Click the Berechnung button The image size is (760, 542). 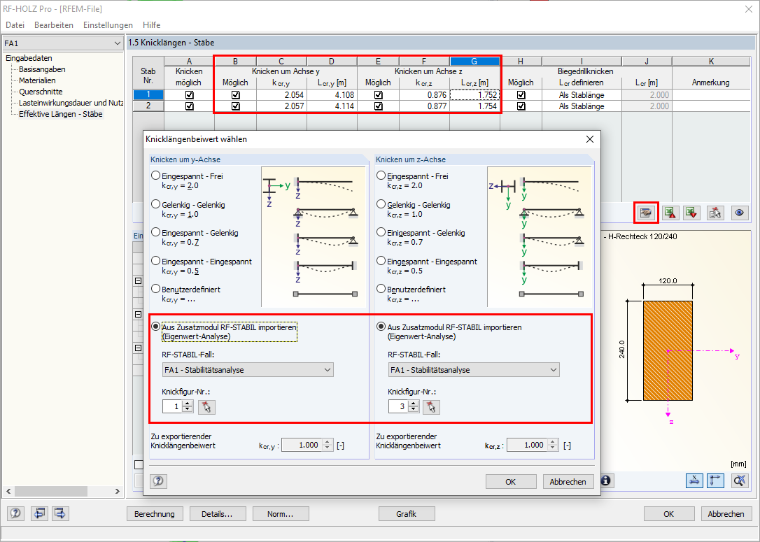(155, 514)
